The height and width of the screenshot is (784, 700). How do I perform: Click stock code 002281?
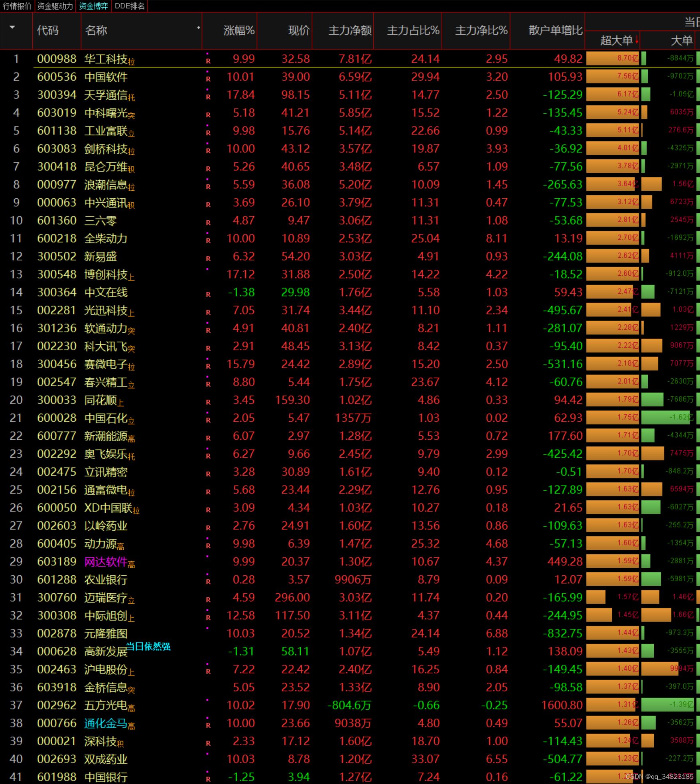pyautogui.click(x=57, y=310)
